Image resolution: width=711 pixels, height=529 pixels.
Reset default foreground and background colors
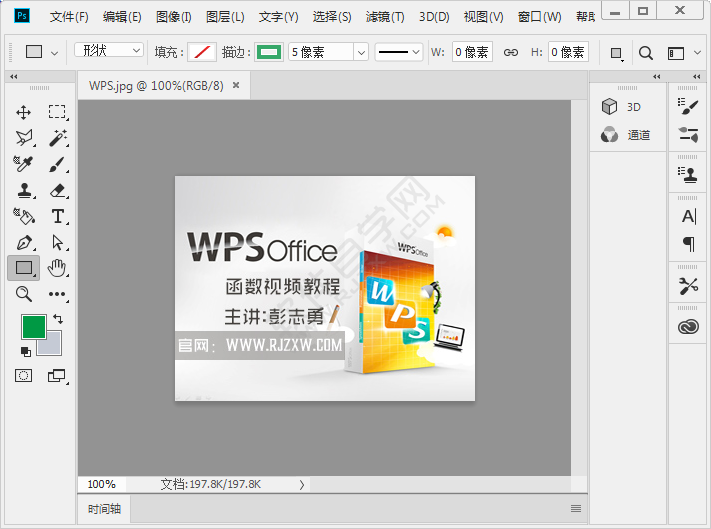[26, 351]
